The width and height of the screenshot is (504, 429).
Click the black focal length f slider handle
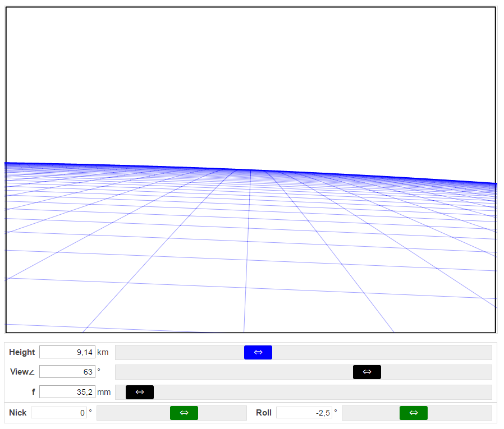140,392
